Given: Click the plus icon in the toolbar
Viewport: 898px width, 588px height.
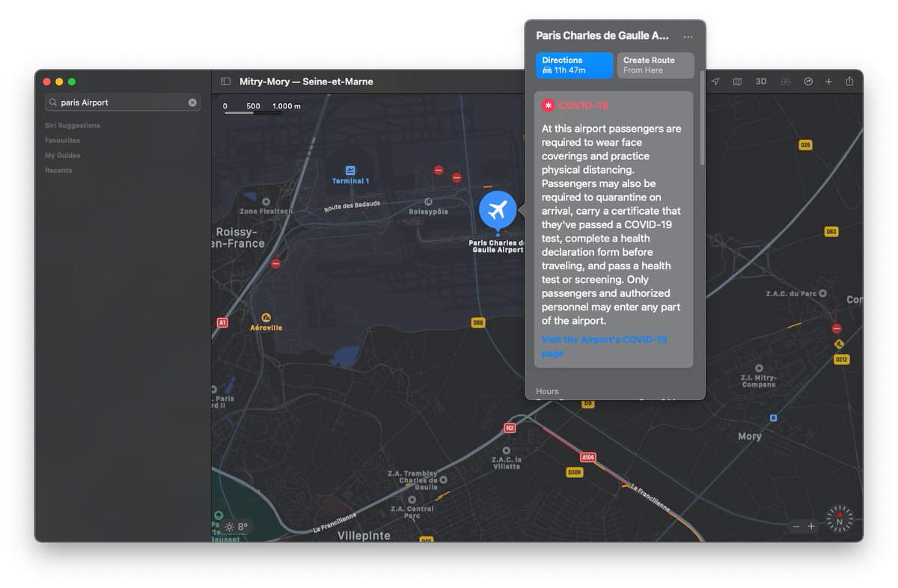Looking at the screenshot, I should (828, 82).
